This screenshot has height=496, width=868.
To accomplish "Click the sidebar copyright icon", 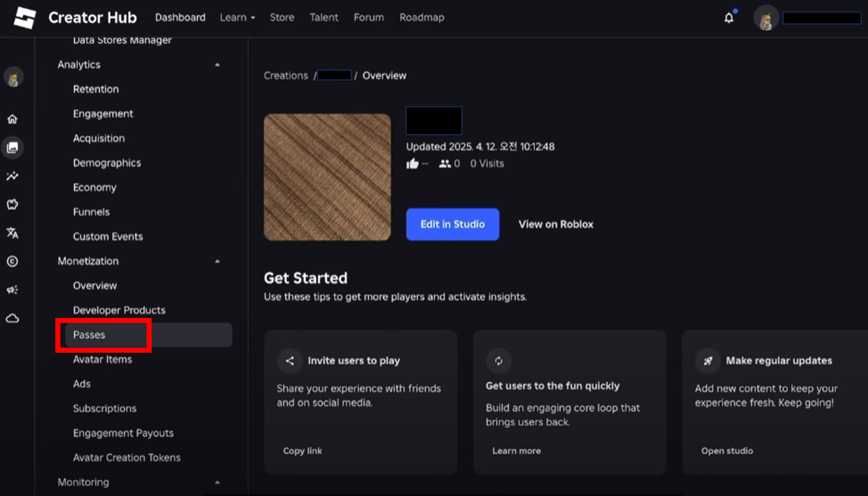I will tap(13, 261).
